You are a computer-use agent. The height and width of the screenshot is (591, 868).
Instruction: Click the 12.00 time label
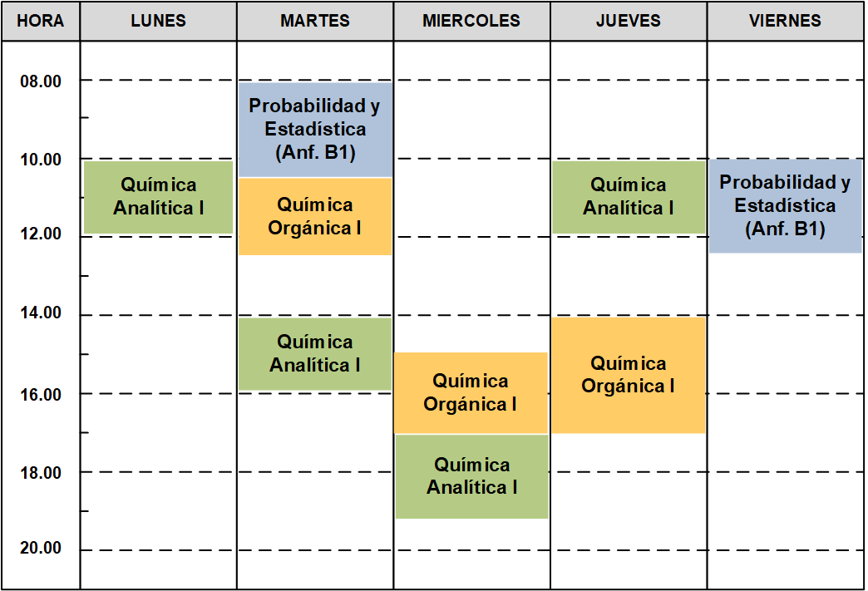(x=41, y=234)
